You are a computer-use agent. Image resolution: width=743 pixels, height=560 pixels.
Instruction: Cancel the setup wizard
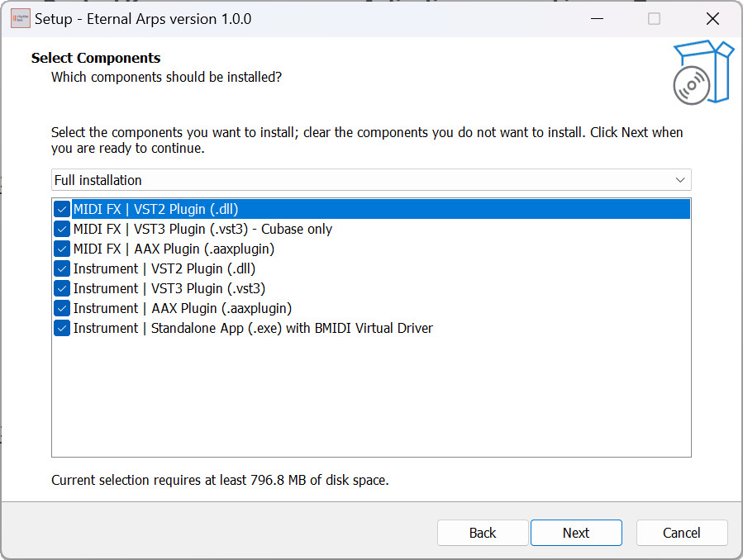[x=681, y=533]
